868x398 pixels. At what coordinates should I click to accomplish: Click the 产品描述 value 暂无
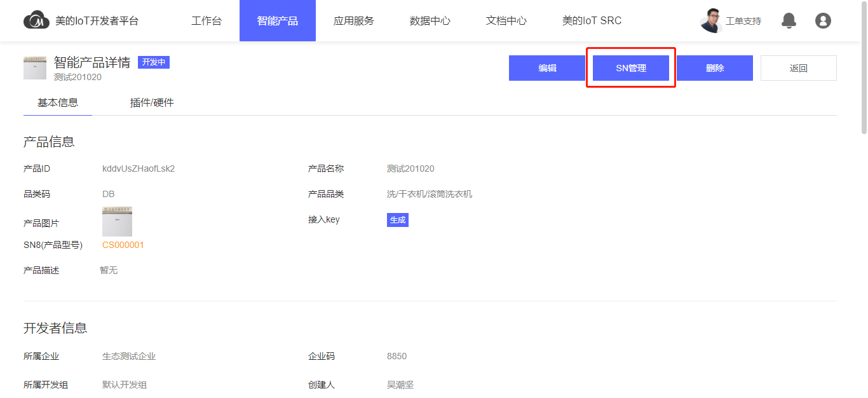109,270
